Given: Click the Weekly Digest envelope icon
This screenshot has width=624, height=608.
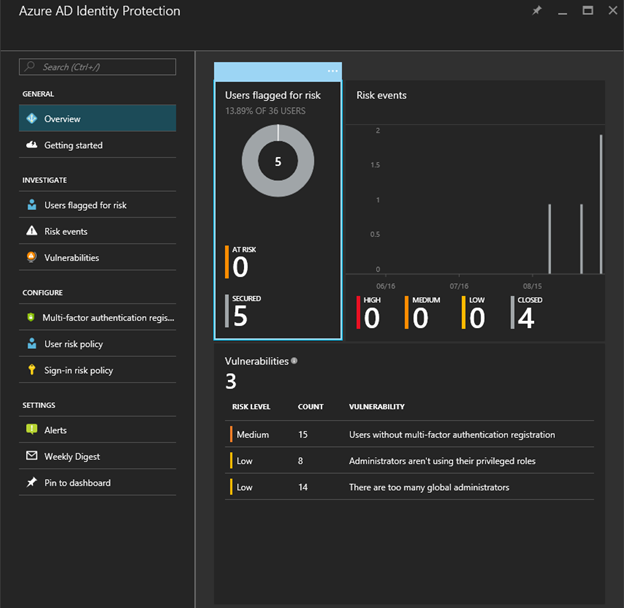Looking at the screenshot, I should [x=30, y=456].
